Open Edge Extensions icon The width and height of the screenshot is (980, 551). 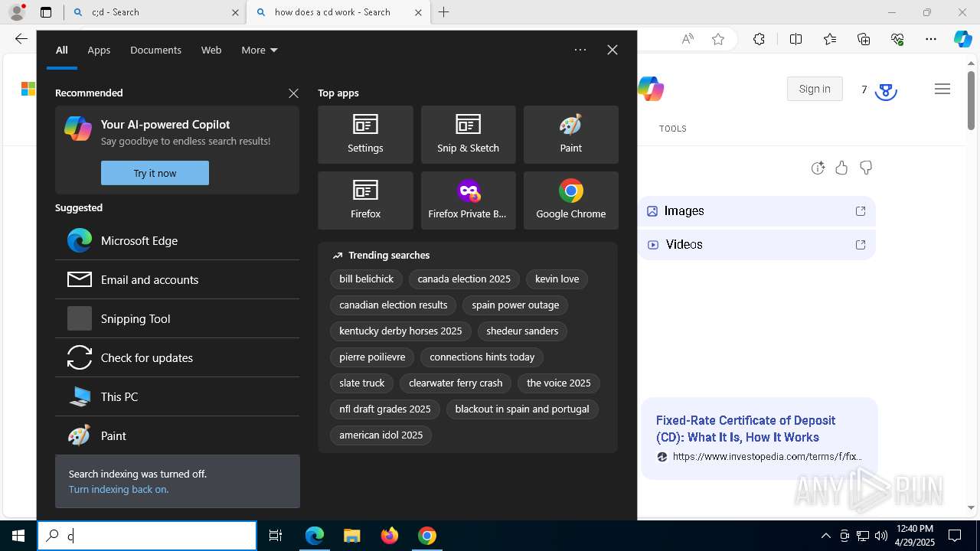(x=759, y=39)
